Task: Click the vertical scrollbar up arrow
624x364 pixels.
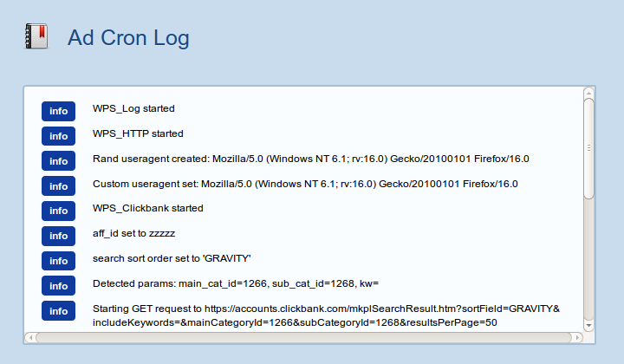Action: tap(589, 93)
